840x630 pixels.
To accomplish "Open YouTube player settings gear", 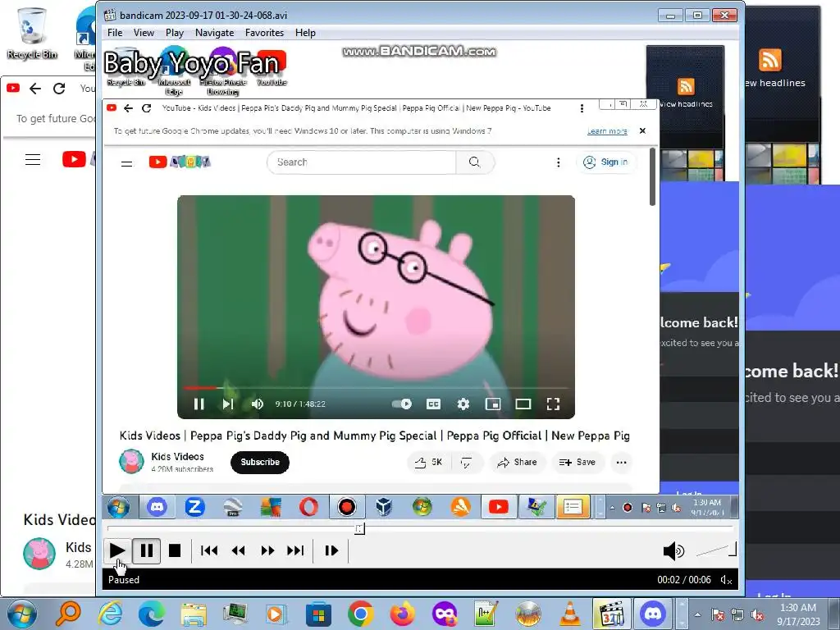I will tap(463, 404).
